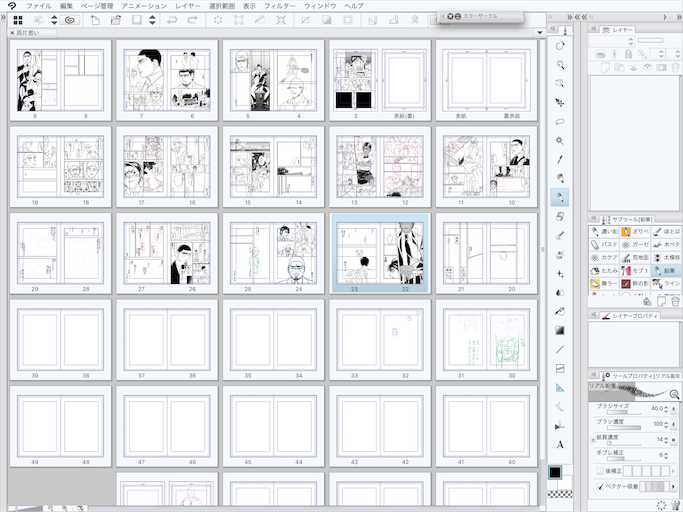Click the black main color swatch
Screen dimensions: 683x512
[555, 473]
